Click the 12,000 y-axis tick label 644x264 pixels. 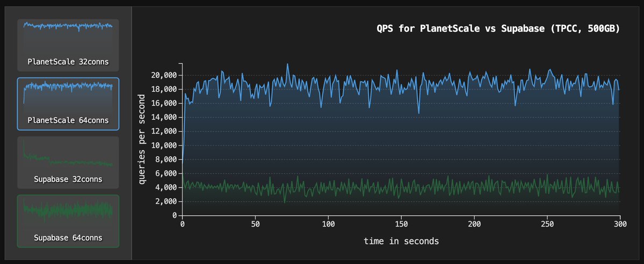[x=163, y=131]
